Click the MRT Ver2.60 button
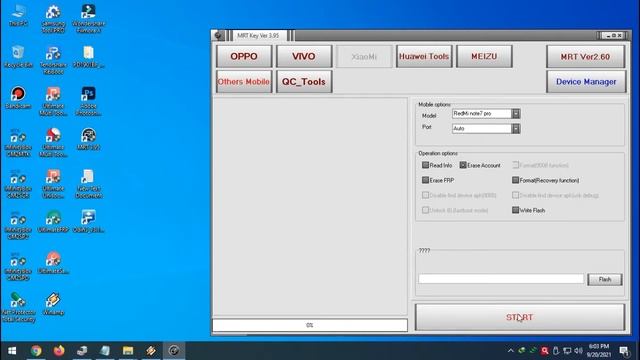 [x=585, y=56]
